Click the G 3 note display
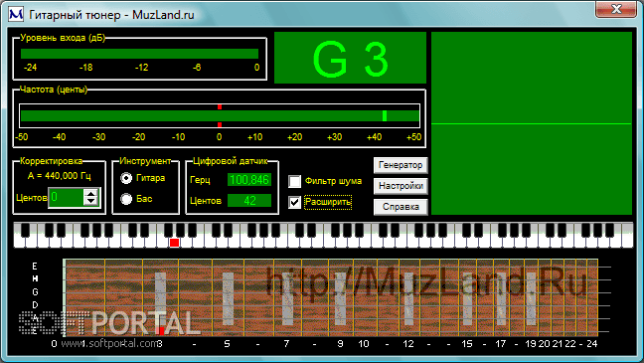The width and height of the screenshot is (644, 363). [350, 58]
